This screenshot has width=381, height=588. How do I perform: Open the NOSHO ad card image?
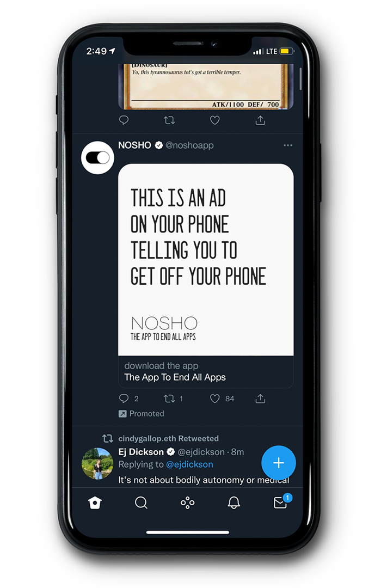tap(206, 260)
